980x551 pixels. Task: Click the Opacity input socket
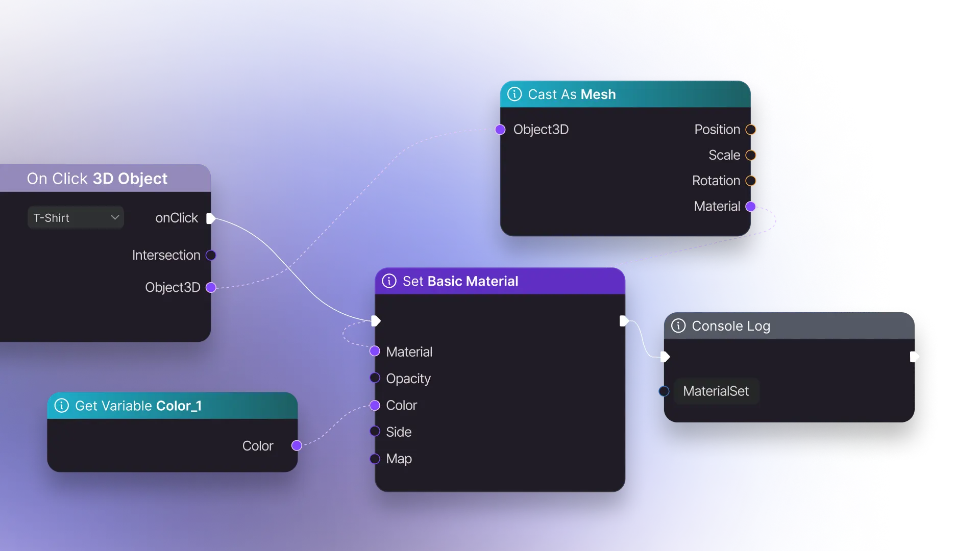pos(375,378)
